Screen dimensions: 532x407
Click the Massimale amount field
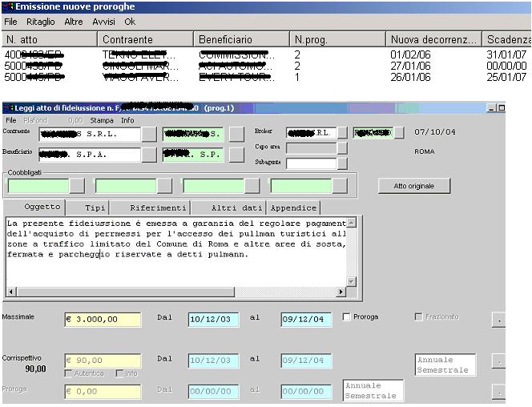click(103, 320)
